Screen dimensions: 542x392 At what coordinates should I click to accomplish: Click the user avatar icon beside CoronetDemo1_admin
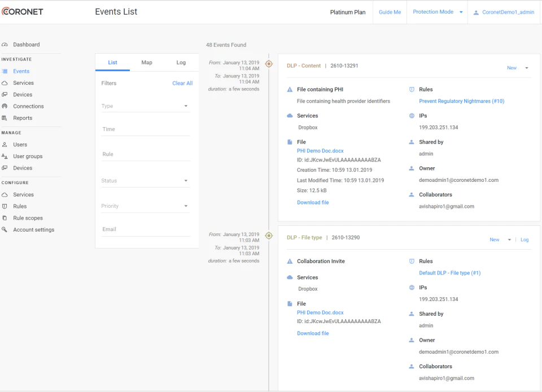point(476,12)
